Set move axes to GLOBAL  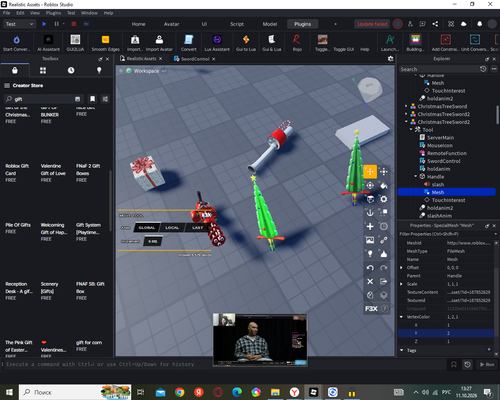(x=147, y=228)
